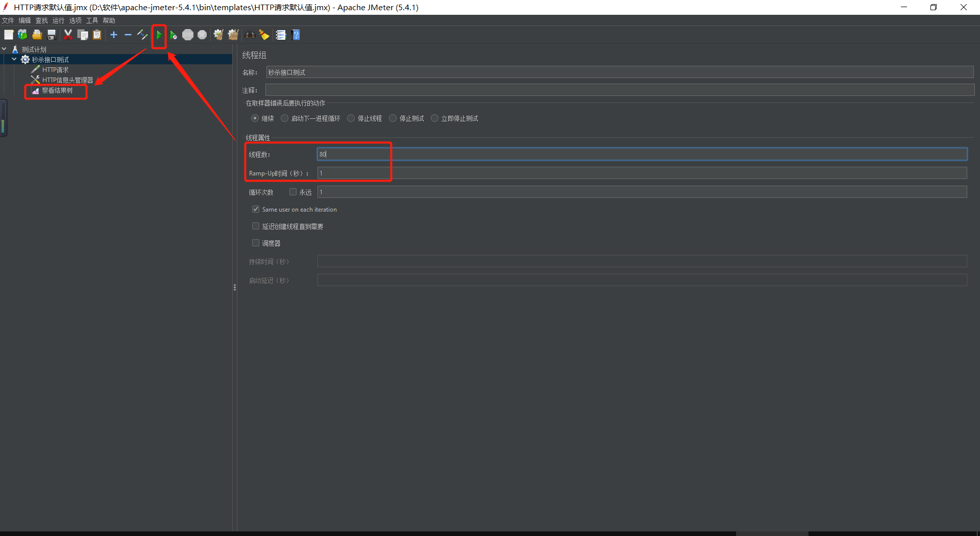The height and width of the screenshot is (536, 980).
Task: Click the Clear results broom icon
Action: tap(218, 35)
